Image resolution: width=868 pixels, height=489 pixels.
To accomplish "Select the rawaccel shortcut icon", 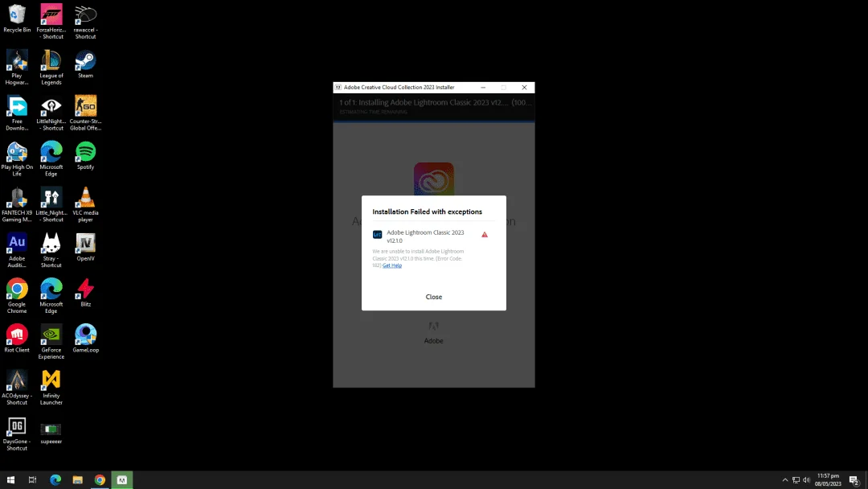I will click(x=85, y=22).
